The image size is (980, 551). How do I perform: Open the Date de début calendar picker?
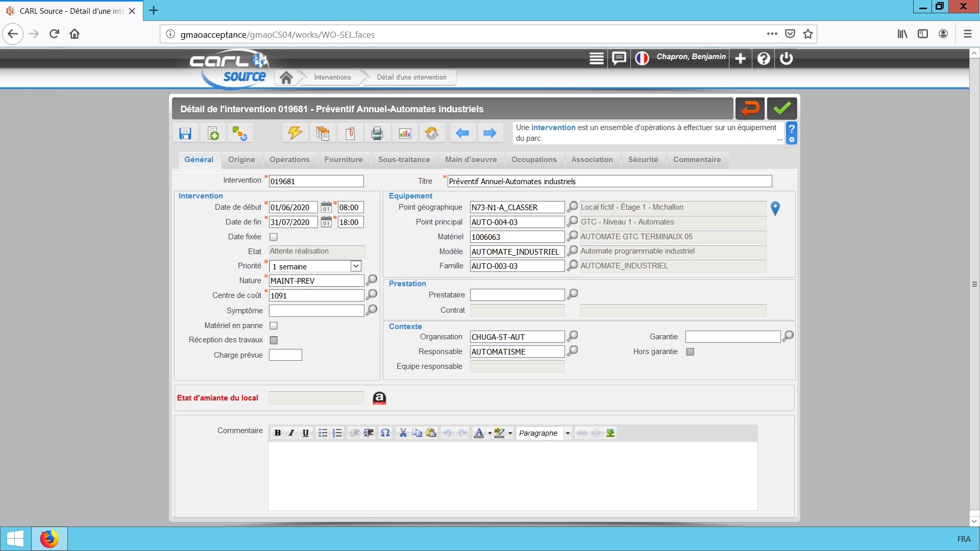[326, 207]
